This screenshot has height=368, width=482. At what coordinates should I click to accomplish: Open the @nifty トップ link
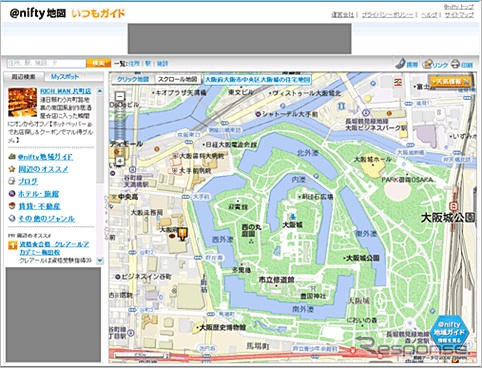pyautogui.click(x=458, y=7)
